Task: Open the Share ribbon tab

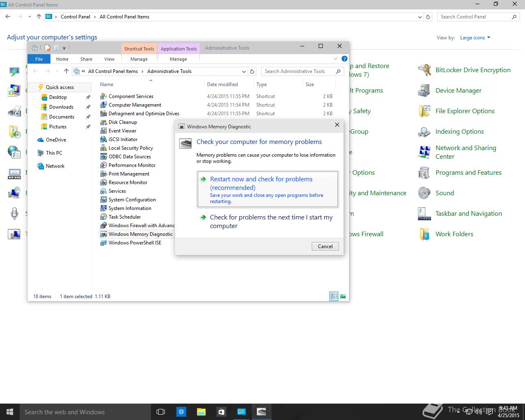Action: click(86, 59)
